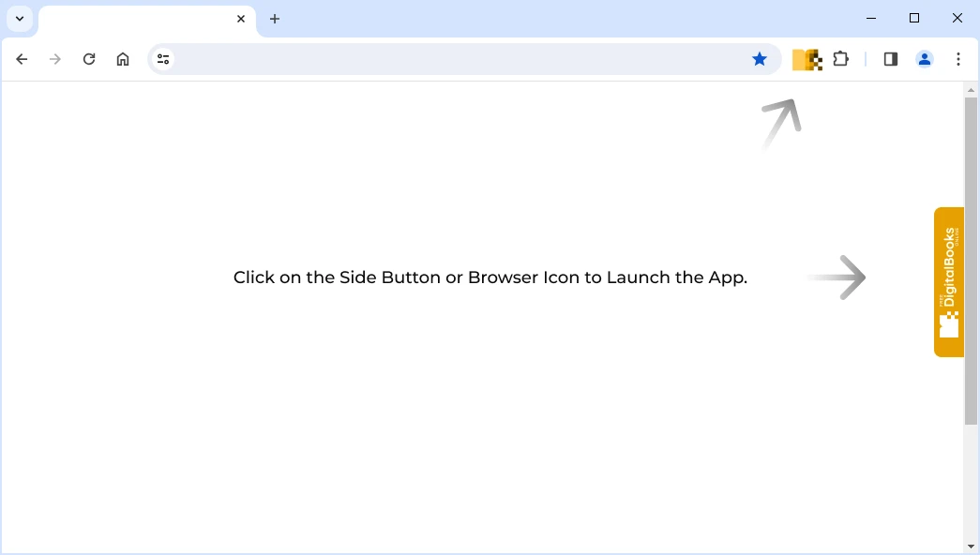
Task: Navigate back with the back arrow
Action: click(22, 58)
